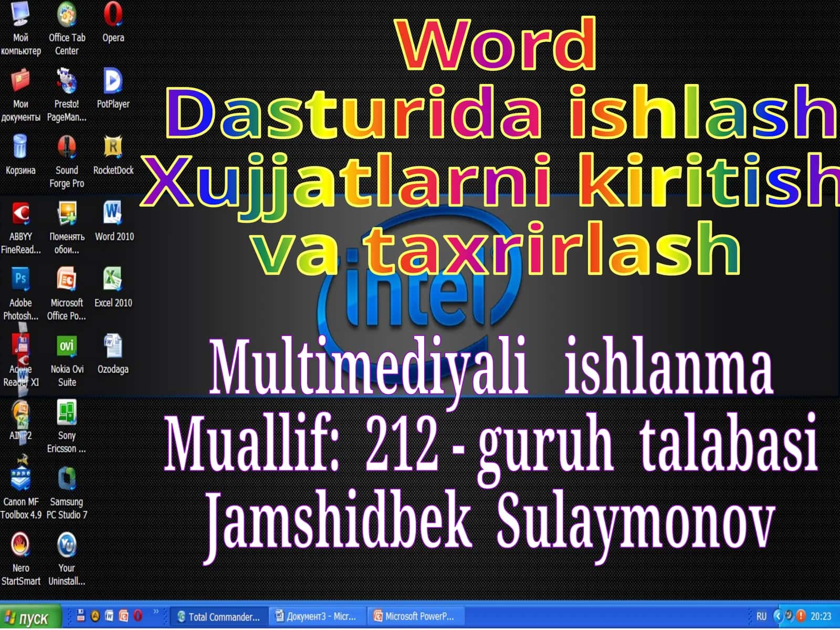This screenshot has height=630, width=840.
Task: Switch to Total Commander taskbar button
Action: point(219,616)
